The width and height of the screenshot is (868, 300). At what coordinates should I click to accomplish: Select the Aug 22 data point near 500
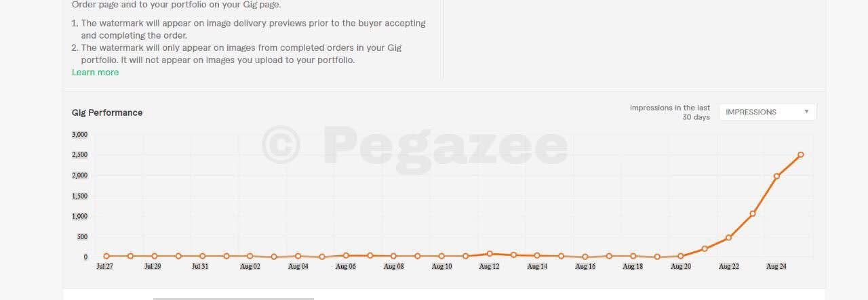[x=728, y=238]
